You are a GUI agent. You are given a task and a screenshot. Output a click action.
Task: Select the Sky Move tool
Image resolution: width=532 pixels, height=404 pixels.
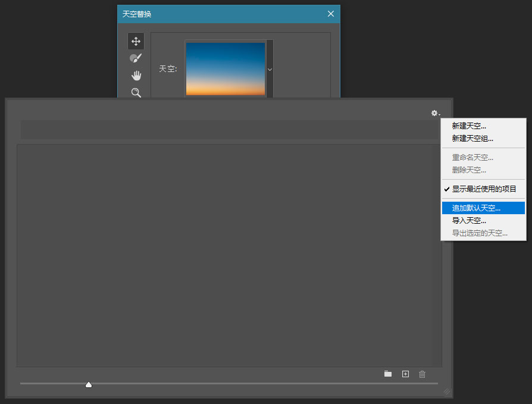tap(136, 41)
